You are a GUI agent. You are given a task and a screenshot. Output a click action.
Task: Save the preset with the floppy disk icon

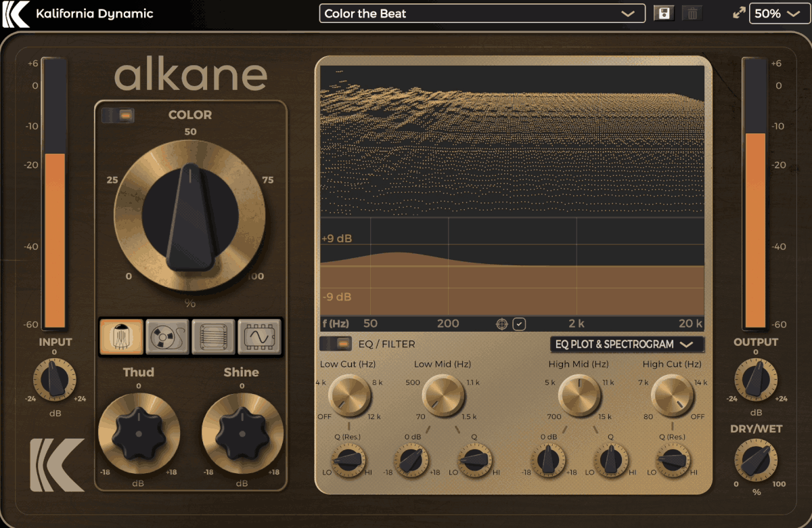coord(664,14)
